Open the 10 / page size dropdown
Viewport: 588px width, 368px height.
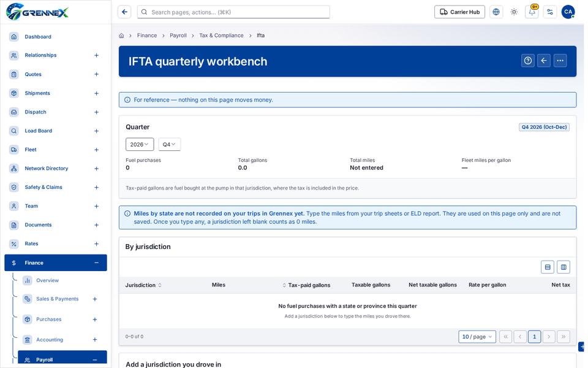click(477, 337)
